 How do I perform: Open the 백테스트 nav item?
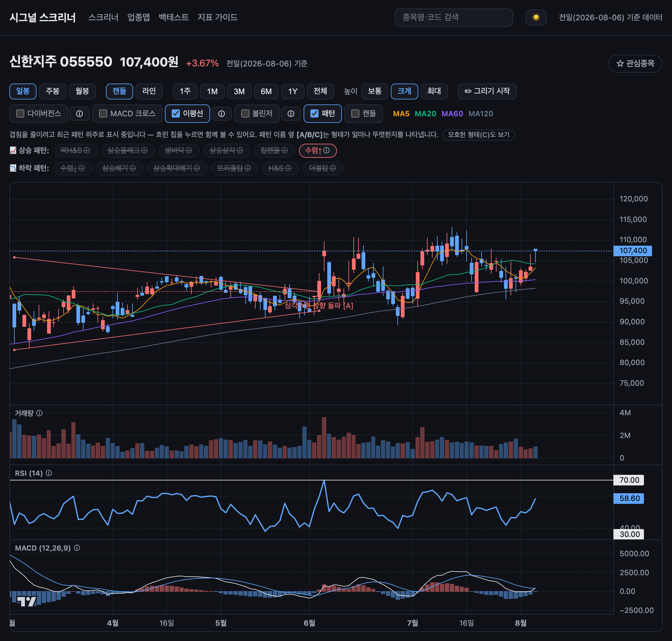pyautogui.click(x=174, y=17)
